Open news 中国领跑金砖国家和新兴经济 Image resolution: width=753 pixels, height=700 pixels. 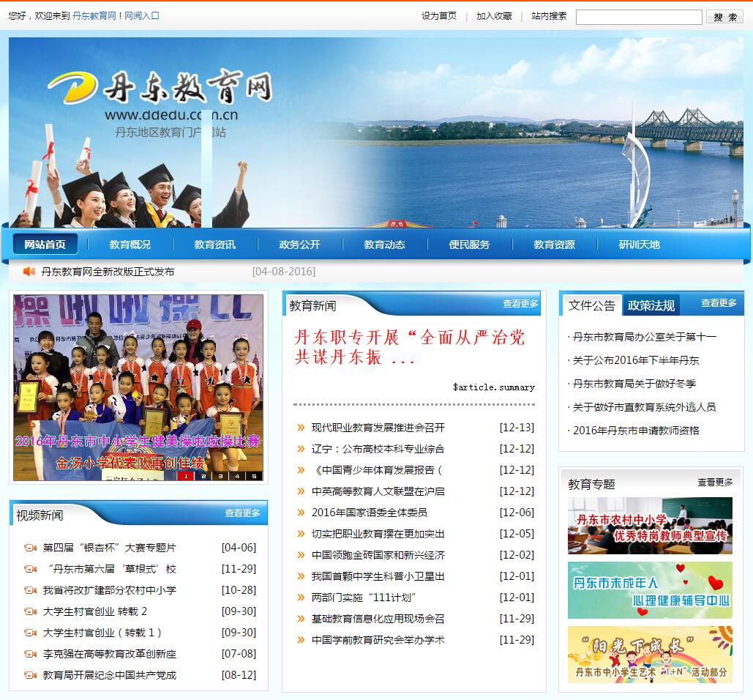tap(378, 555)
